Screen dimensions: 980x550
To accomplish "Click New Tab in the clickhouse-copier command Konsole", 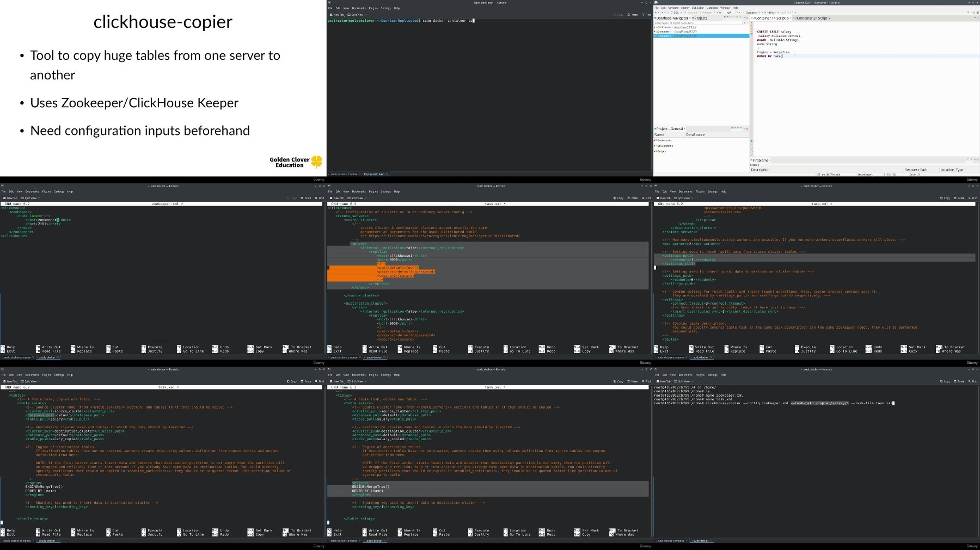I will coord(664,381).
